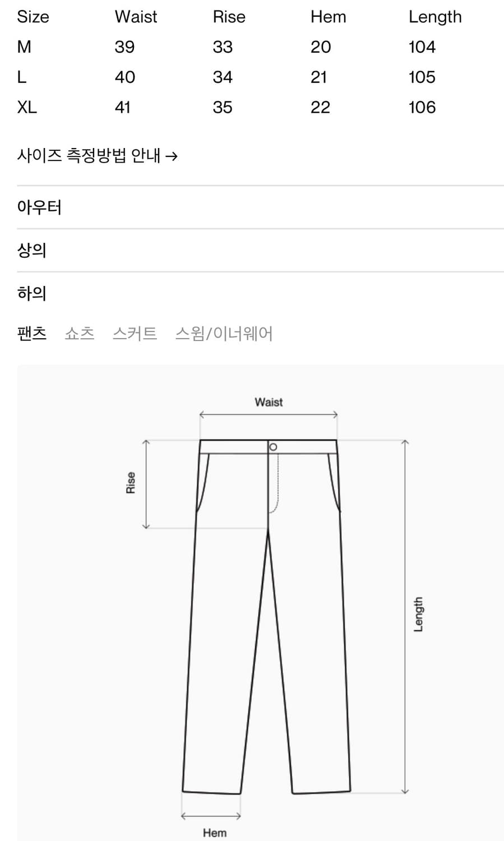Expand the 상의 section
Screen dimensions: 504x841
click(x=30, y=250)
